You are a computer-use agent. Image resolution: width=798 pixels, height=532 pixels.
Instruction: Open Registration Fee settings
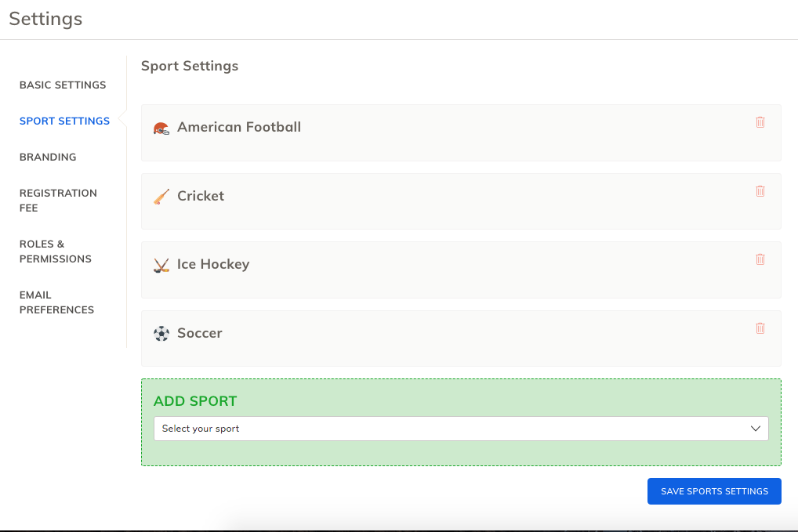click(58, 201)
